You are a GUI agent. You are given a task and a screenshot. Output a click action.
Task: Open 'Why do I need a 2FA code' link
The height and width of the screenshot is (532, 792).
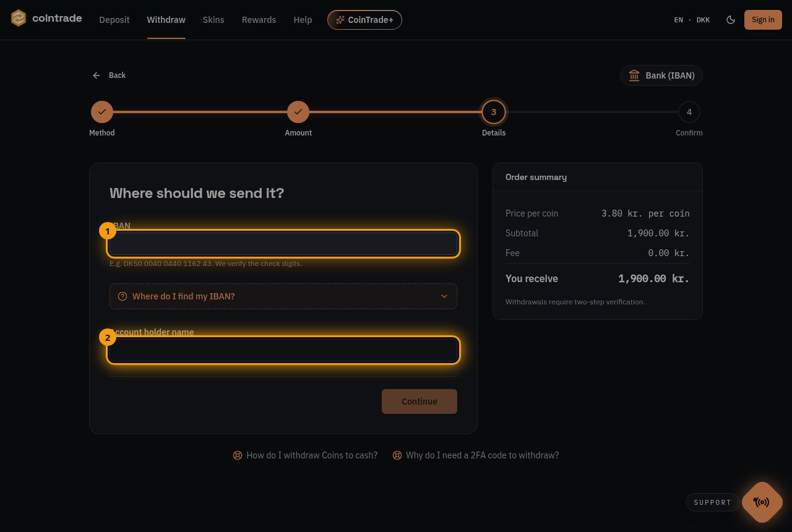click(x=483, y=455)
